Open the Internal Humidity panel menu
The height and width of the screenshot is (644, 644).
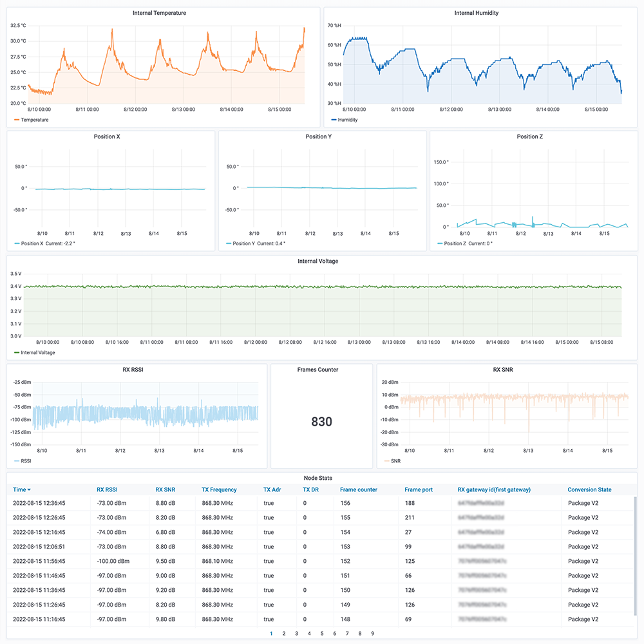point(477,12)
